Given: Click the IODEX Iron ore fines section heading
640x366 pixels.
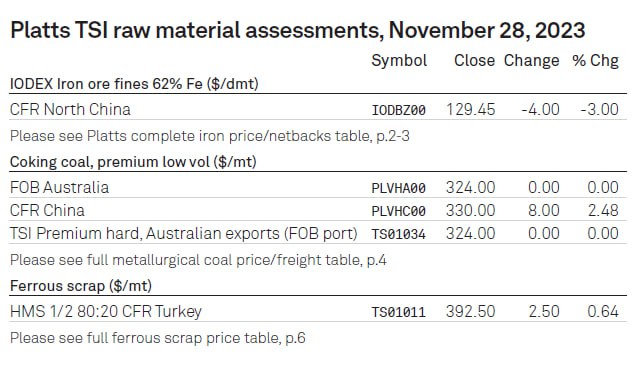Looking at the screenshot, I should 134,84.
